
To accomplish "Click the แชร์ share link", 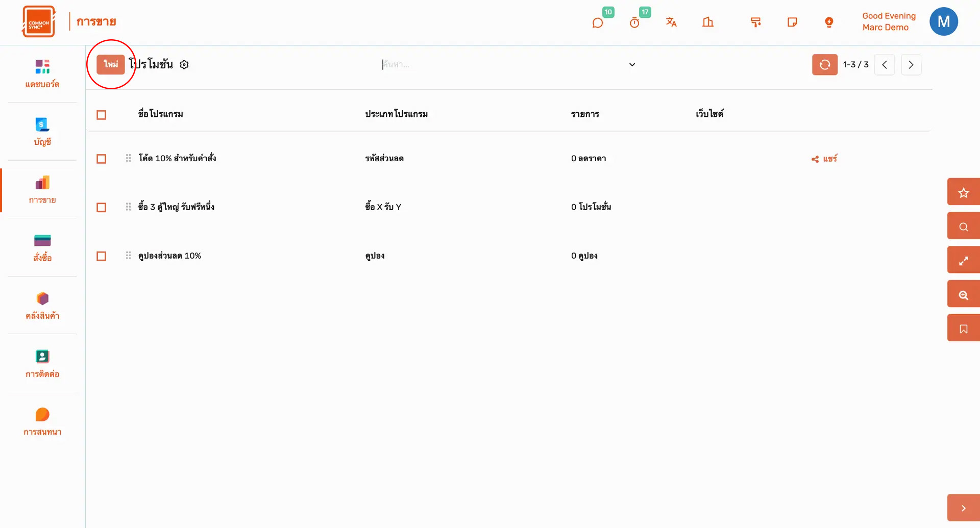I will point(824,159).
